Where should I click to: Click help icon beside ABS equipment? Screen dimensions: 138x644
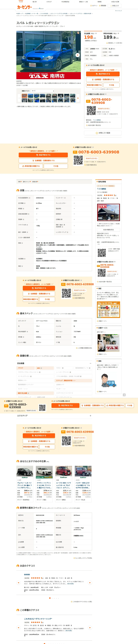(x=41, y=368)
